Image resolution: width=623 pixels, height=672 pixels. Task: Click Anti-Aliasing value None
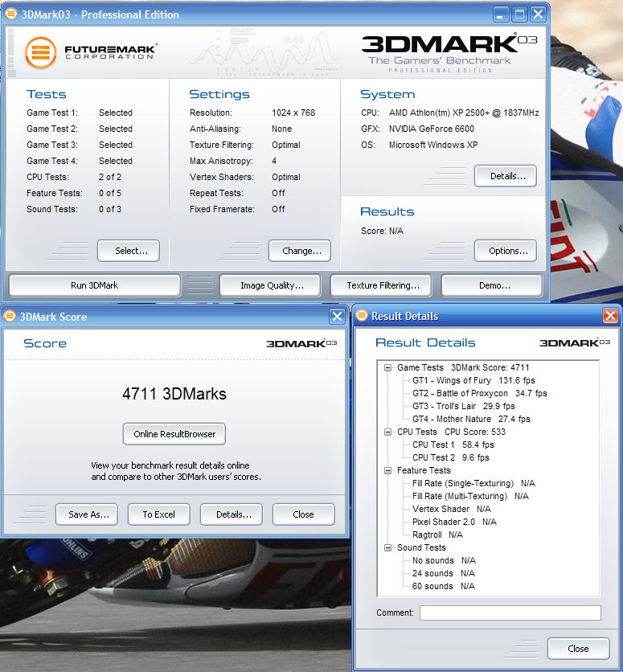tap(281, 129)
